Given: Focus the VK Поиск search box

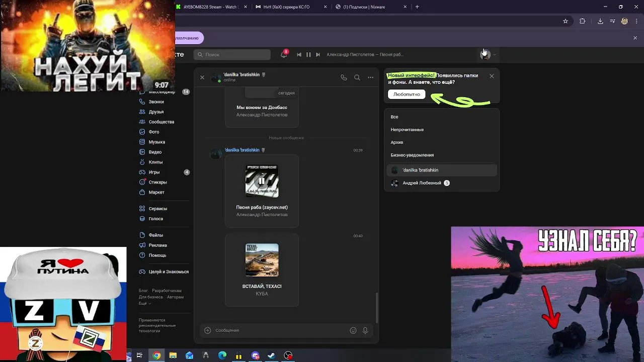Looking at the screenshot, I should (232, 54).
